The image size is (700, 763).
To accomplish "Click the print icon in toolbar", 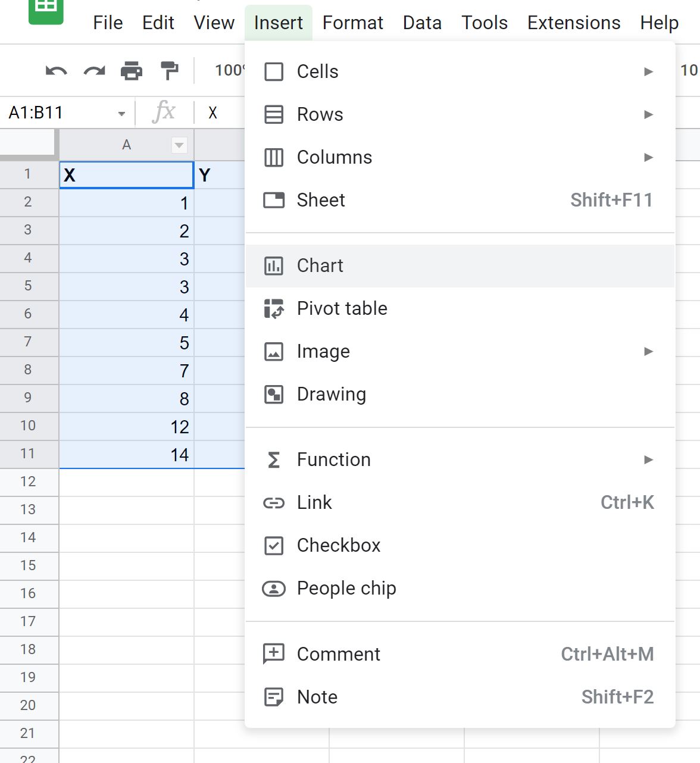I will tap(132, 71).
